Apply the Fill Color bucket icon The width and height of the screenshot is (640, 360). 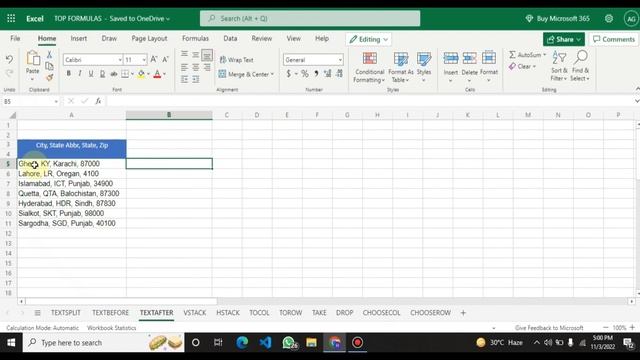pos(141,74)
